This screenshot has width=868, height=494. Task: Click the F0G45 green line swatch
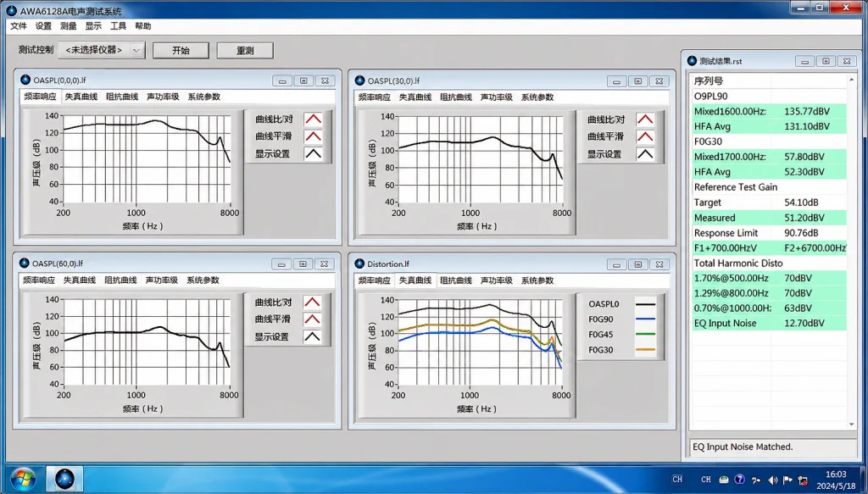(x=645, y=334)
